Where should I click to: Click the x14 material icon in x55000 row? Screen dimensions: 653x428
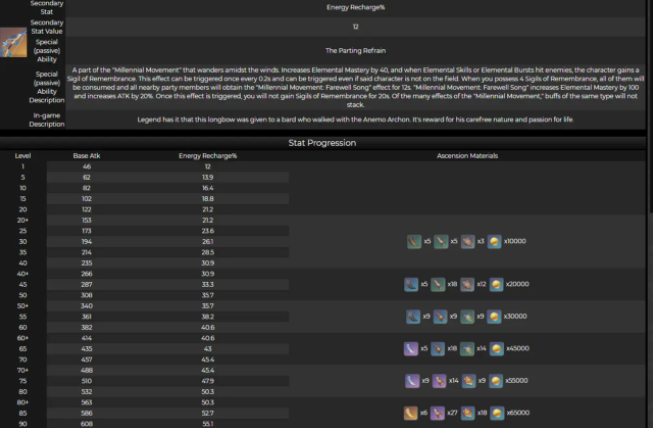click(x=439, y=381)
